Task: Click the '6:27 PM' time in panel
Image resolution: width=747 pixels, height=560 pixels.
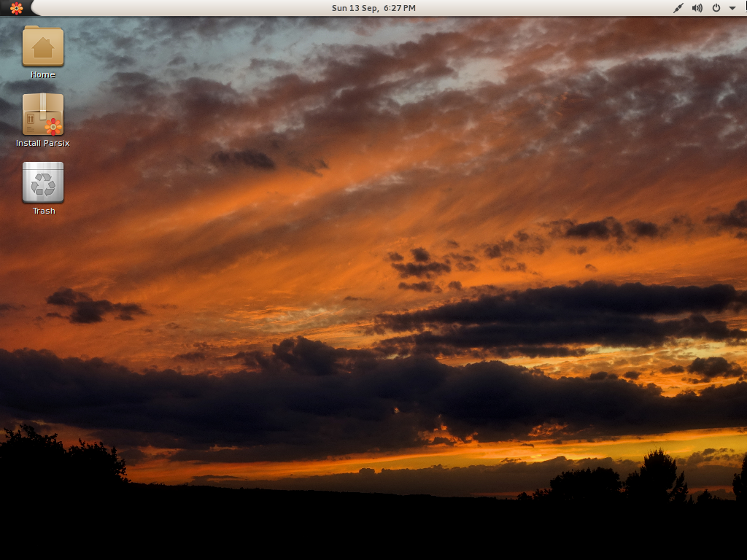Action: [400, 8]
